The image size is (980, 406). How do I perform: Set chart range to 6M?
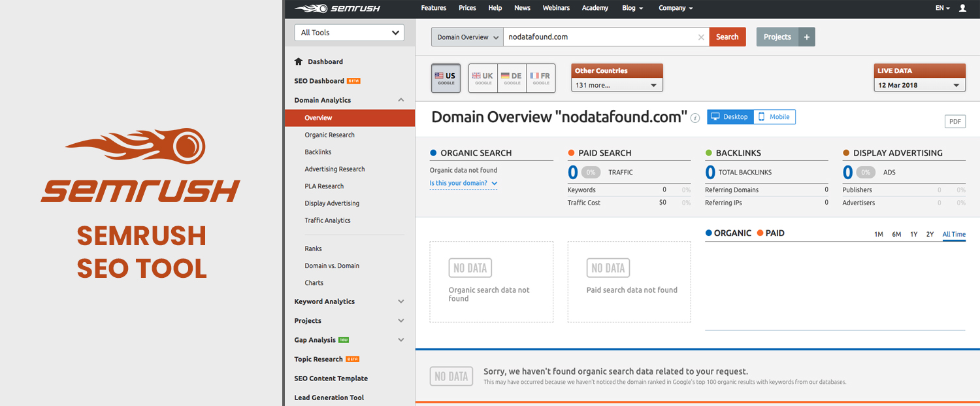896,235
